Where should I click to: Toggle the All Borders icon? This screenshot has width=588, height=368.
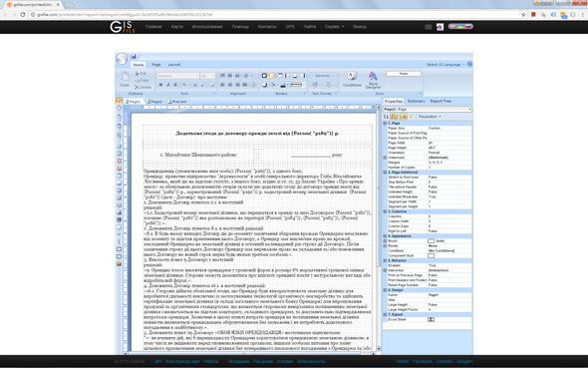click(x=264, y=76)
